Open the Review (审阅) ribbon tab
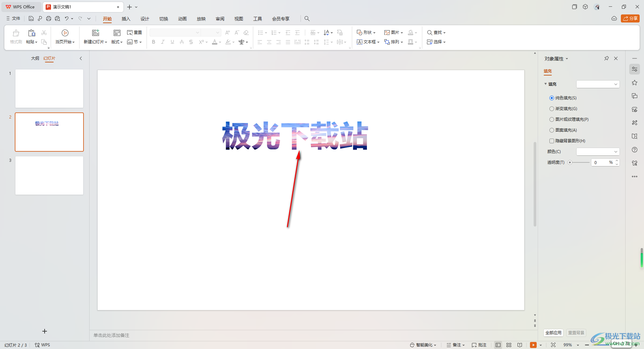Screen dimensions: 644x349 pos(220,19)
